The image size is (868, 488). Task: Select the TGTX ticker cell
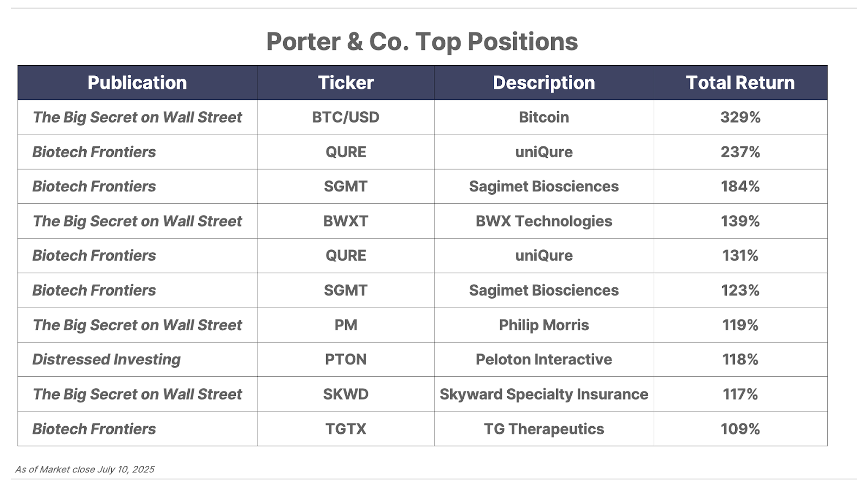[x=346, y=429]
